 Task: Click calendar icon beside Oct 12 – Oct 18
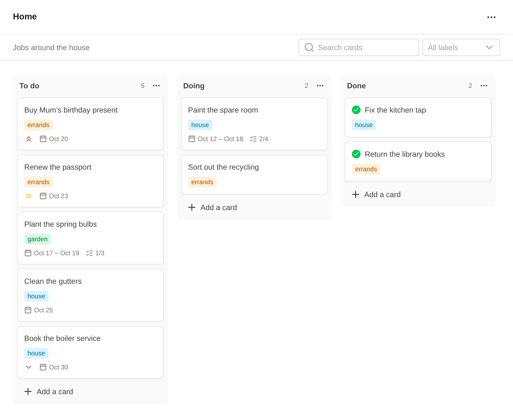[x=192, y=139]
